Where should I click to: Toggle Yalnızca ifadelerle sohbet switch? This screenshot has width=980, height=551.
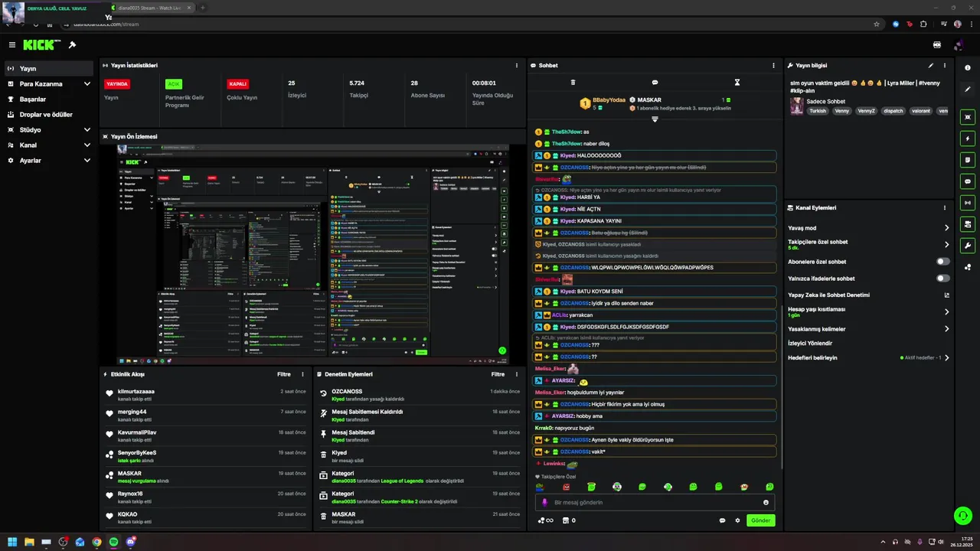(943, 279)
